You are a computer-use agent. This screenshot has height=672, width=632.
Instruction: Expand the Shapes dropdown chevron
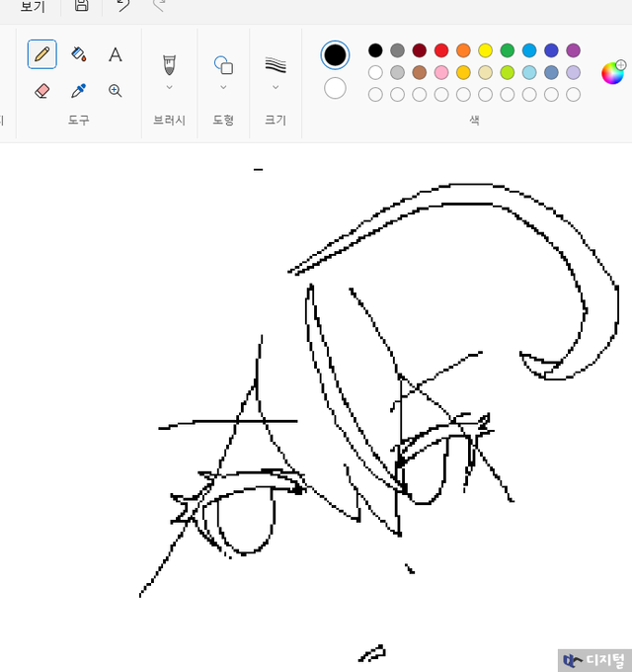point(223,87)
